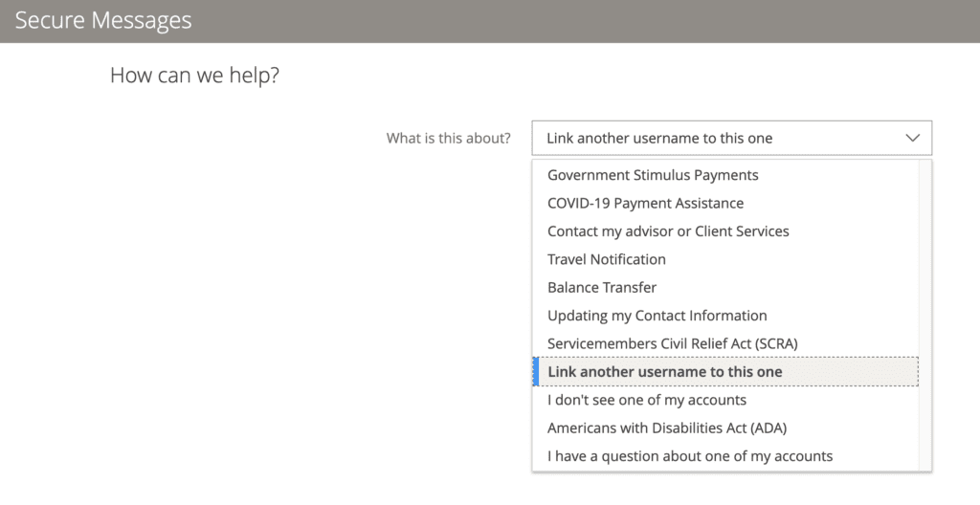Viewport: 980px width, 505px height.
Task: Click the blue selection marker beside highlighted option
Action: [535, 372]
